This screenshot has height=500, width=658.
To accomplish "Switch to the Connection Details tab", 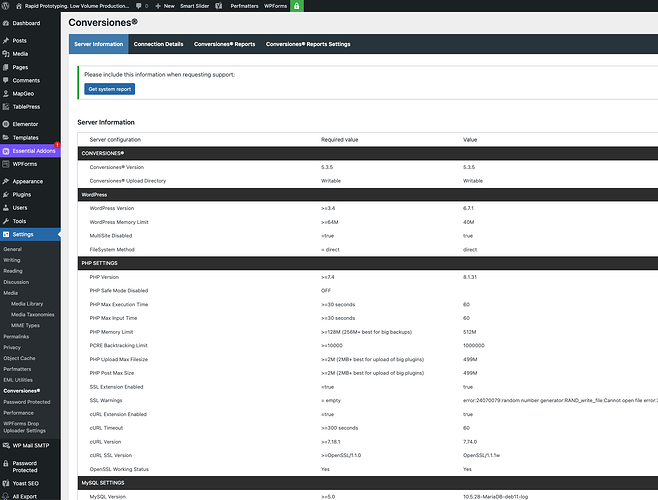I will click(158, 44).
